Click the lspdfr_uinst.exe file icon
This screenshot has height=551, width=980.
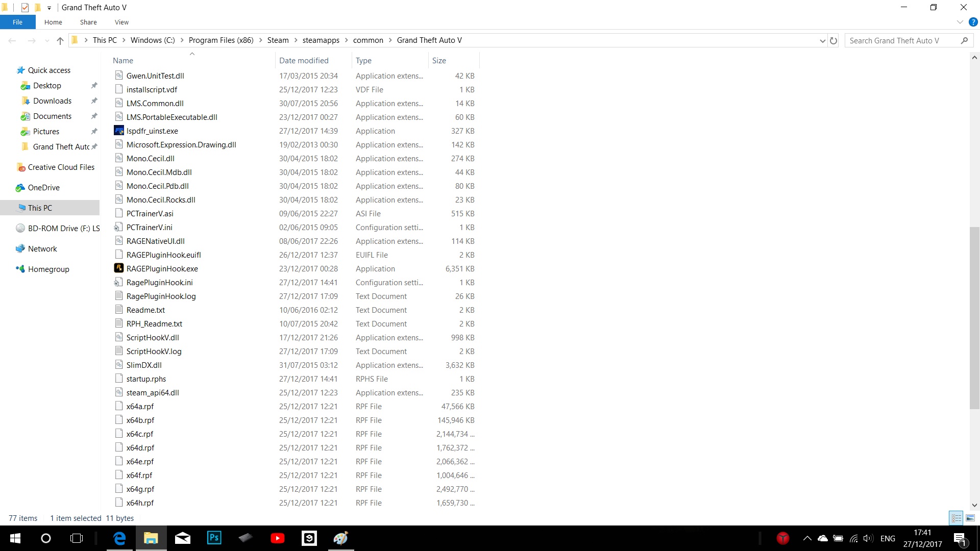tap(119, 131)
